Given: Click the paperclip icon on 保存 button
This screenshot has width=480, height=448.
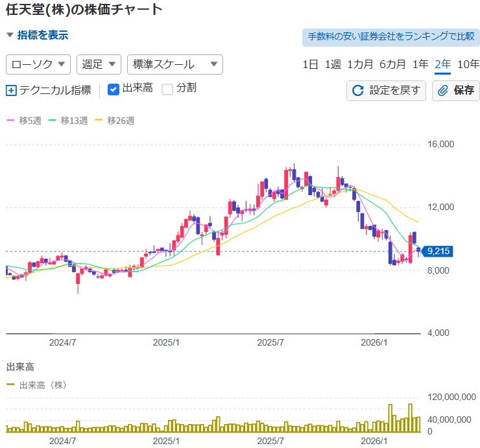Looking at the screenshot, I should [x=444, y=90].
